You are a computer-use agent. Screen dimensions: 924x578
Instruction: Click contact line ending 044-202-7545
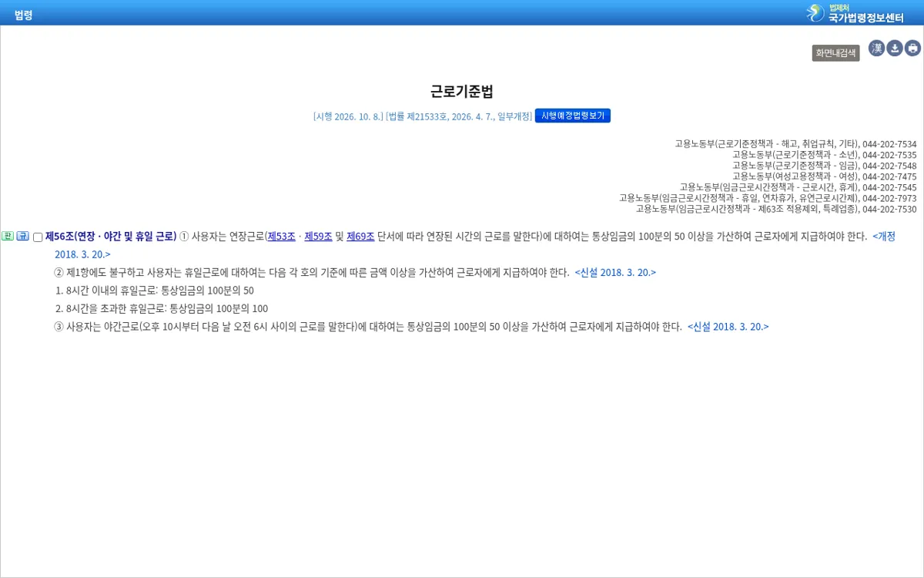(x=798, y=187)
